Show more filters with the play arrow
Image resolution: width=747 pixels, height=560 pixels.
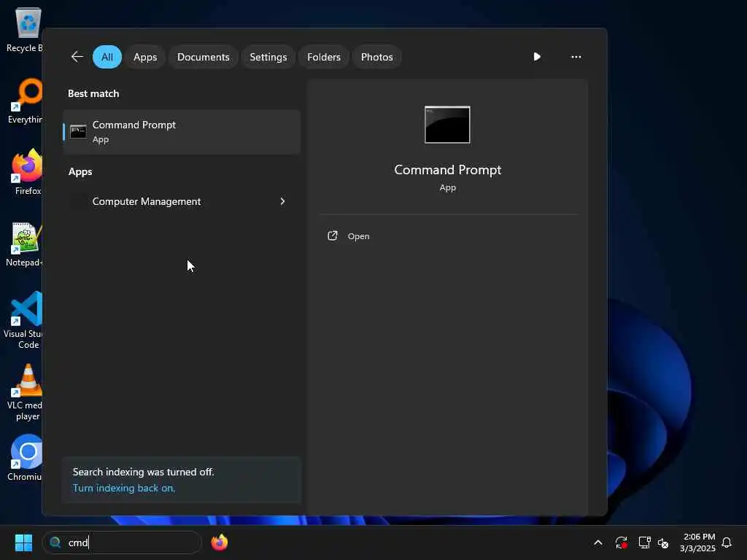pyautogui.click(x=537, y=57)
